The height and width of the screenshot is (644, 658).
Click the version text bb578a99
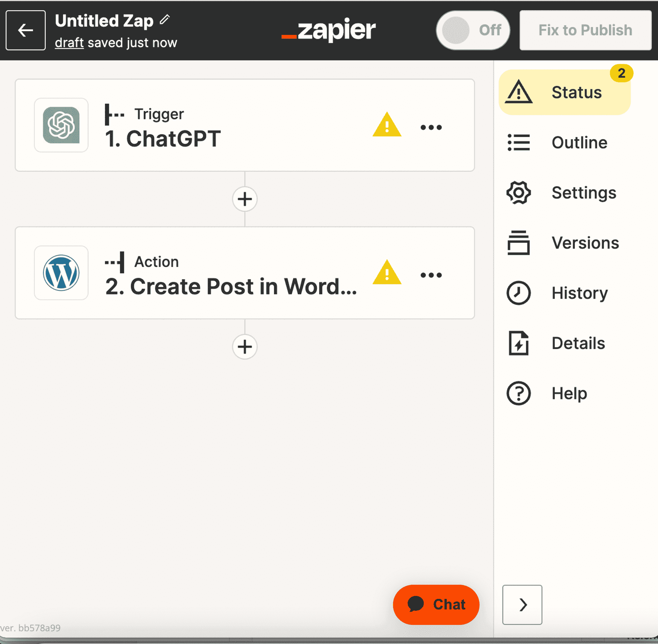pos(39,628)
